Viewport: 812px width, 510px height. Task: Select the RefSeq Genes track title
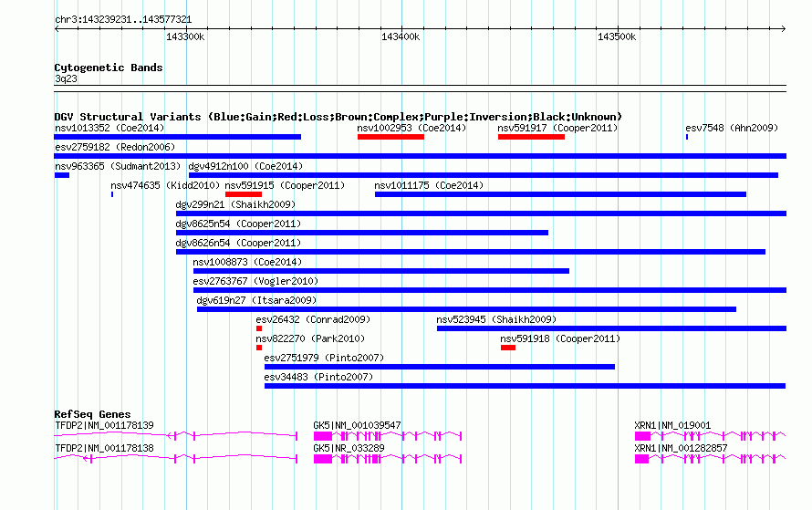point(92,414)
